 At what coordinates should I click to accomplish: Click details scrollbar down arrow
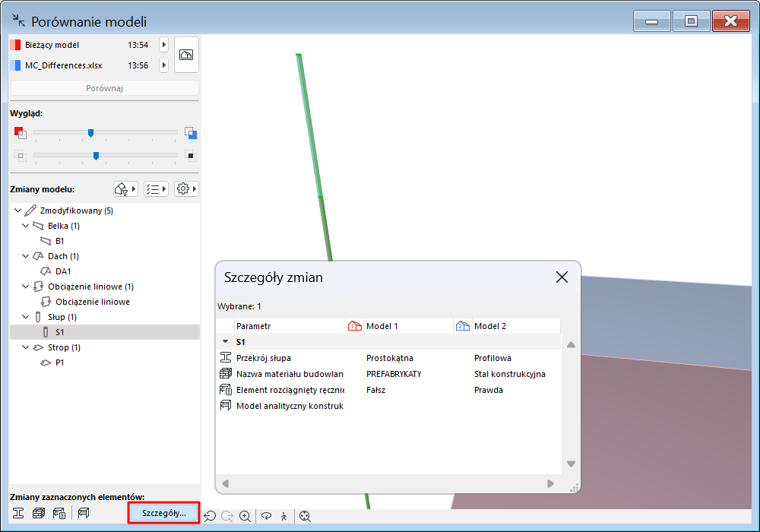[x=571, y=464]
